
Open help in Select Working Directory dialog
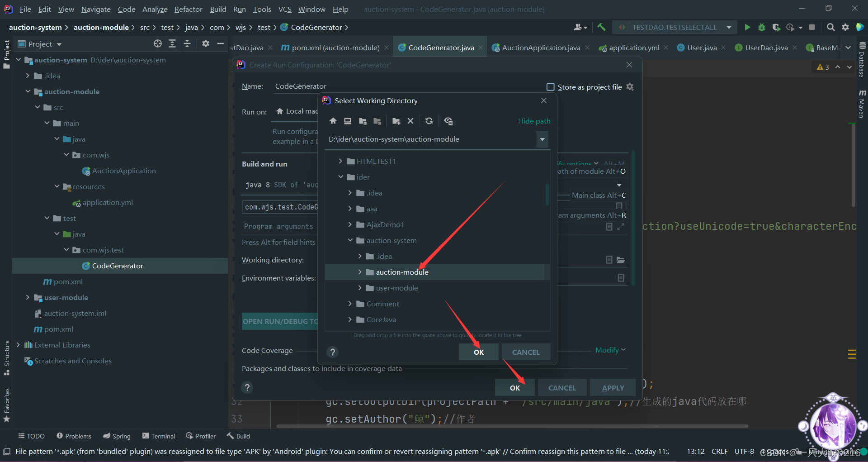point(333,352)
